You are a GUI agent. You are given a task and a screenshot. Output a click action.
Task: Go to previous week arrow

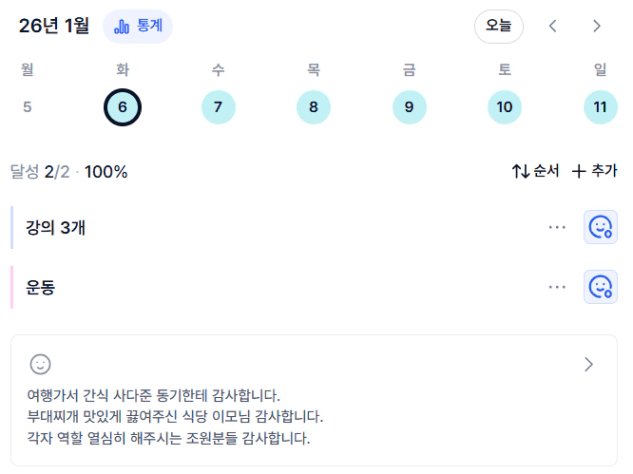[x=553, y=26]
